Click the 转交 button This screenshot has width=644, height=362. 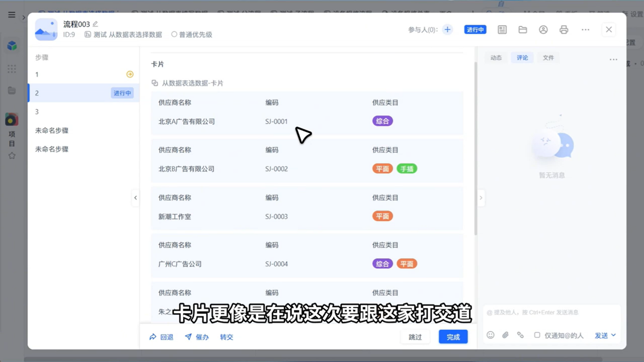point(226,337)
